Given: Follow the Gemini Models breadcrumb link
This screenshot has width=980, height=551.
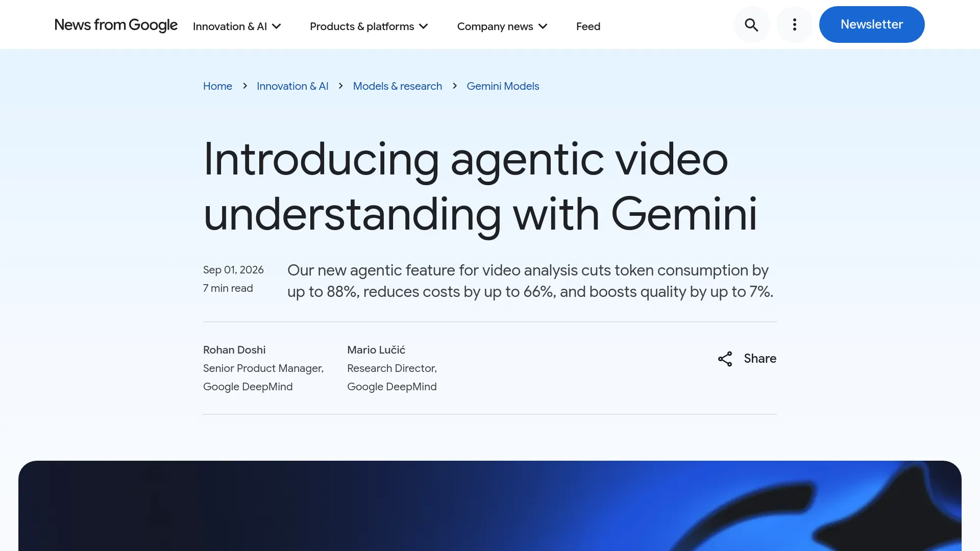Looking at the screenshot, I should 503,86.
